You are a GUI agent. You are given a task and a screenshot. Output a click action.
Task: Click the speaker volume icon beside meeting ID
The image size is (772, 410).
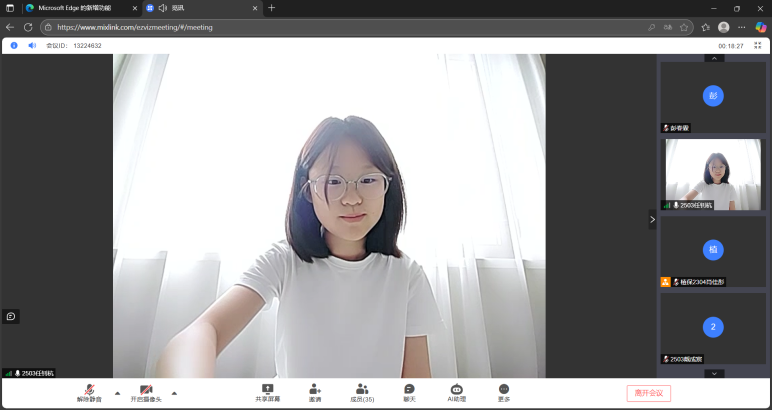[x=31, y=45]
